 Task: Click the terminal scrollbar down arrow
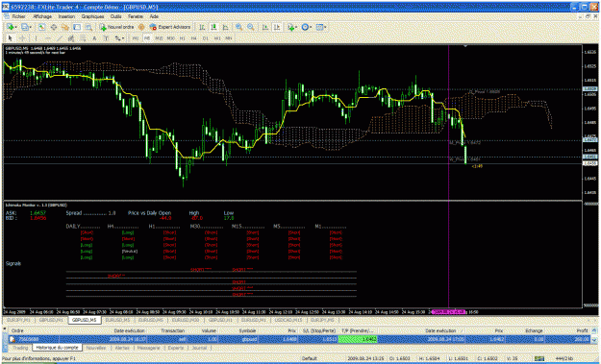tap(594, 340)
